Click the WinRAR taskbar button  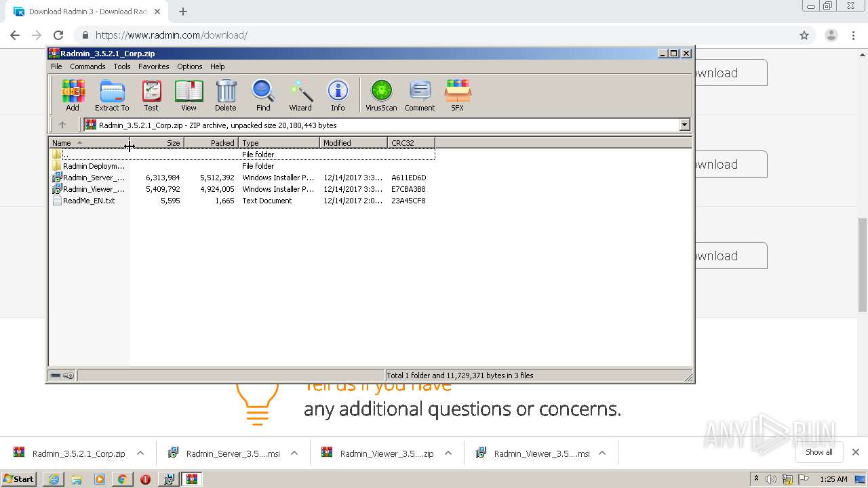[192, 479]
